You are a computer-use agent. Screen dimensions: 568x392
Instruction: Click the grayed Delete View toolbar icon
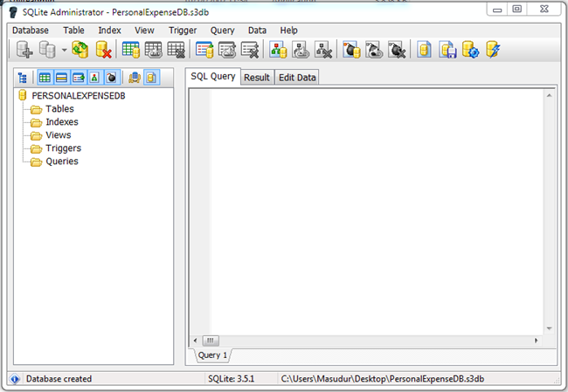click(x=323, y=49)
